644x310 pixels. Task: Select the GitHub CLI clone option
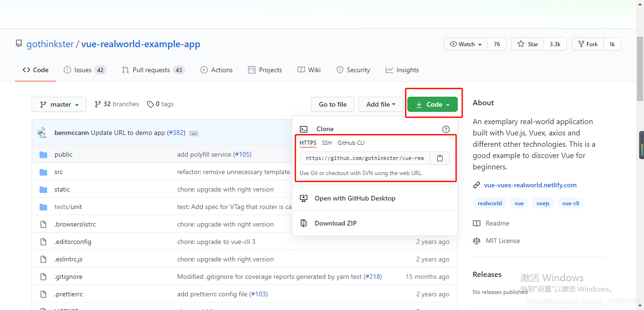click(x=351, y=143)
